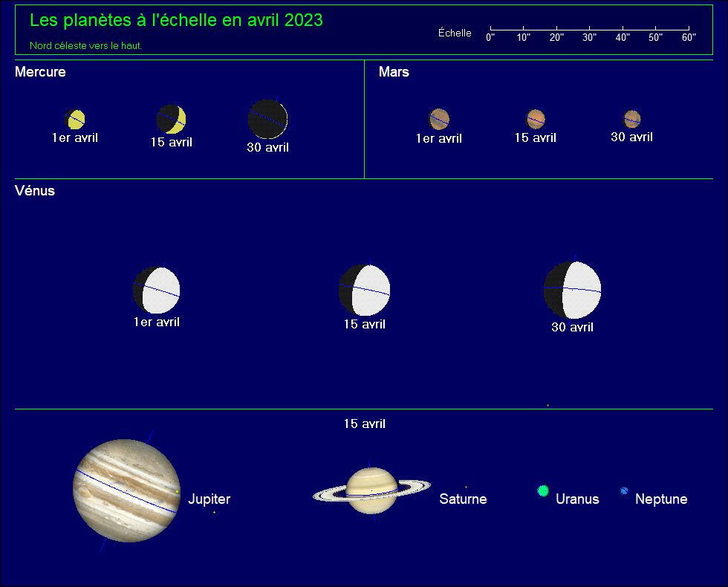Click the '30 avril' label under Venus
The image size is (728, 587).
pos(573,327)
